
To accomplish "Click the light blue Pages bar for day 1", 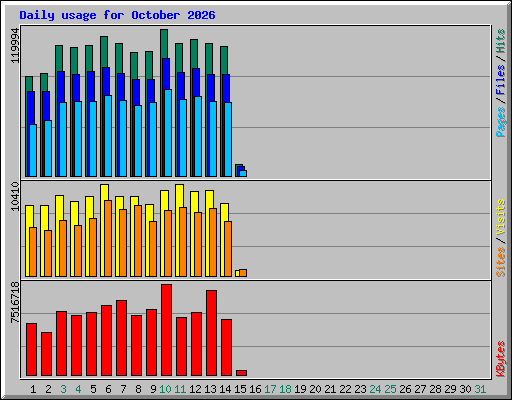I will tap(33, 150).
